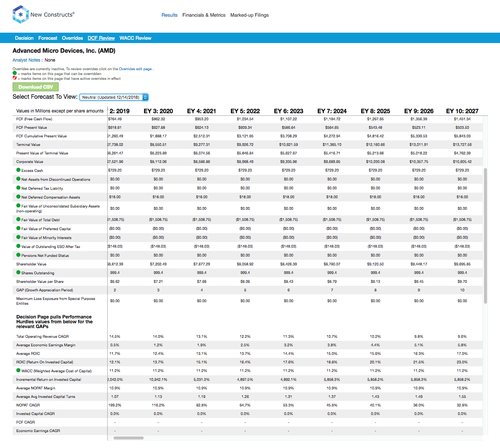The image size is (500, 448).
Task: Open the Marked-up Filings tab
Action: tap(249, 15)
